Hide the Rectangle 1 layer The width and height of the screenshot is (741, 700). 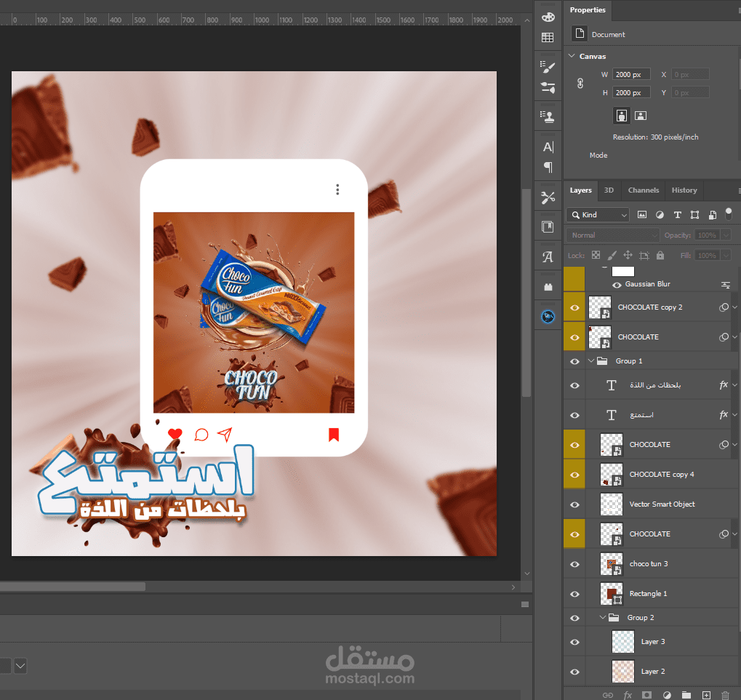pos(574,594)
